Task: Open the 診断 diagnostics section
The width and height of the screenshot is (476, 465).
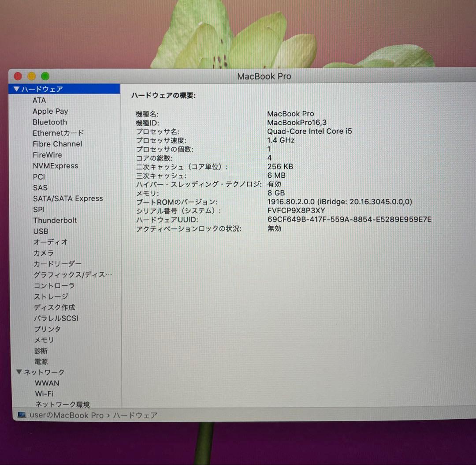Action: [x=41, y=351]
